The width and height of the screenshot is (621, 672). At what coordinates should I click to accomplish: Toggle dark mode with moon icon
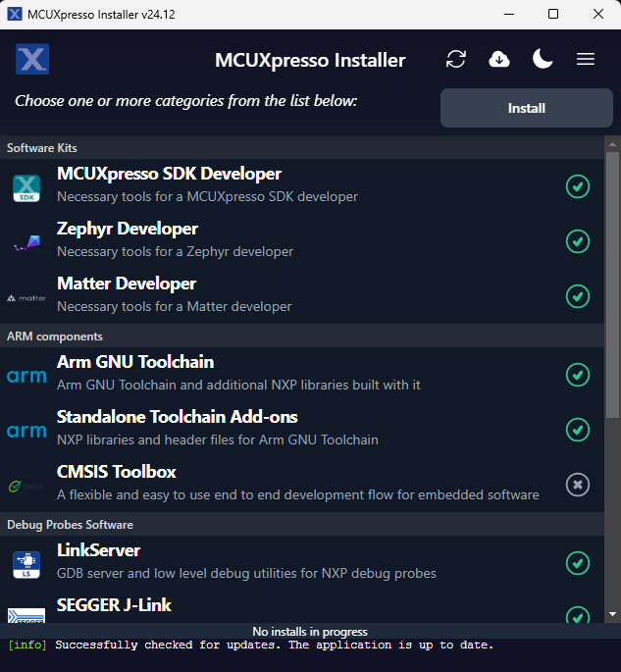pos(543,59)
